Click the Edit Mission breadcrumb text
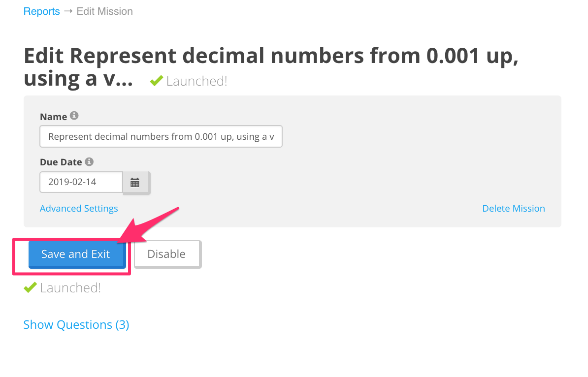Image resolution: width=588 pixels, height=377 pixels. 104,11
